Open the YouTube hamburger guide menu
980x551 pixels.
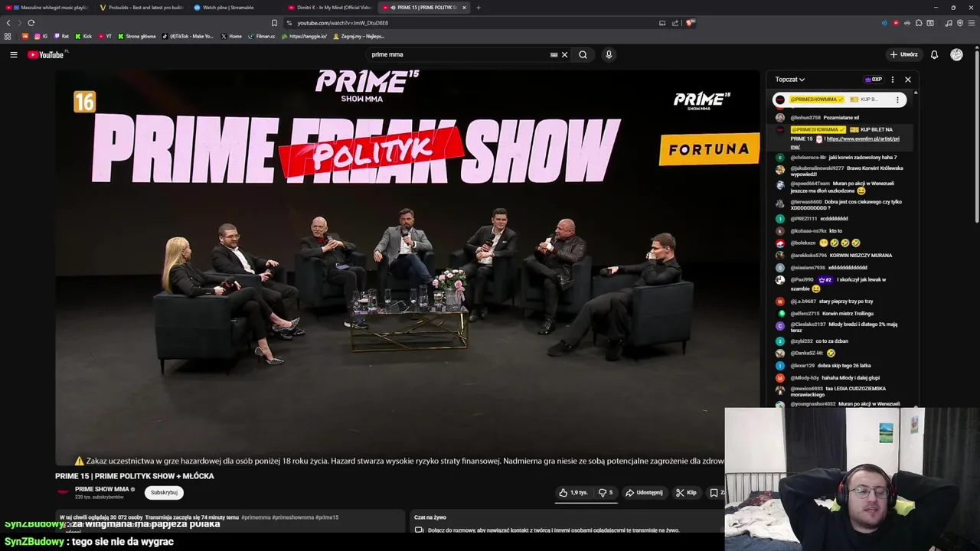(x=13, y=54)
